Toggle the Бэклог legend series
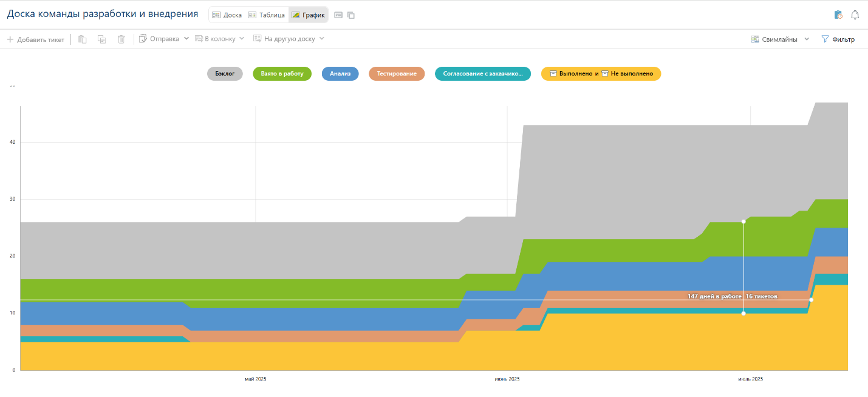The image size is (868, 397). click(225, 73)
